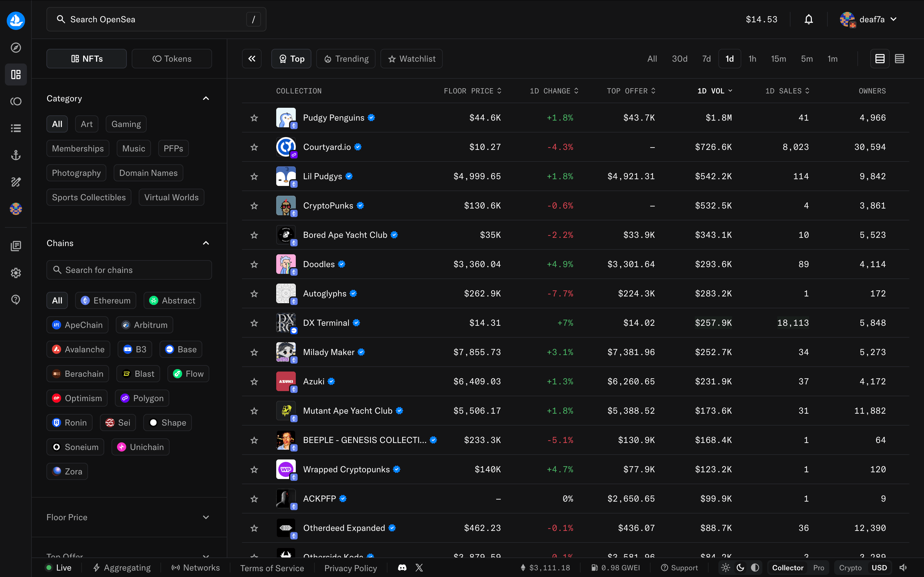Viewport: 924px width, 577px height.
Task: Switch to the Tokens tab
Action: point(172,59)
